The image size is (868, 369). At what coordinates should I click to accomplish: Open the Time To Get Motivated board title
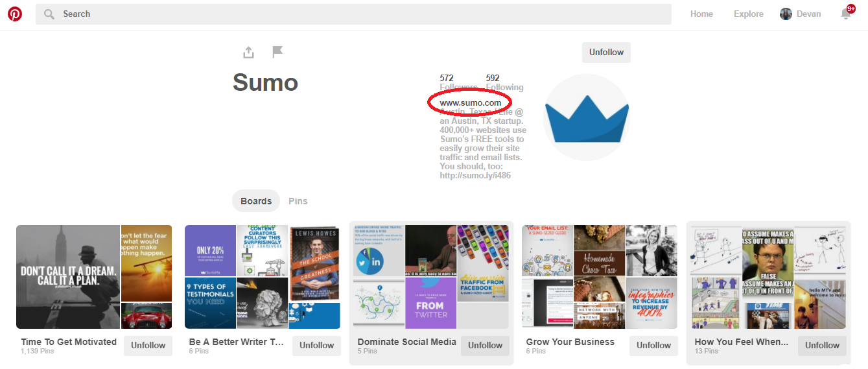(x=69, y=342)
